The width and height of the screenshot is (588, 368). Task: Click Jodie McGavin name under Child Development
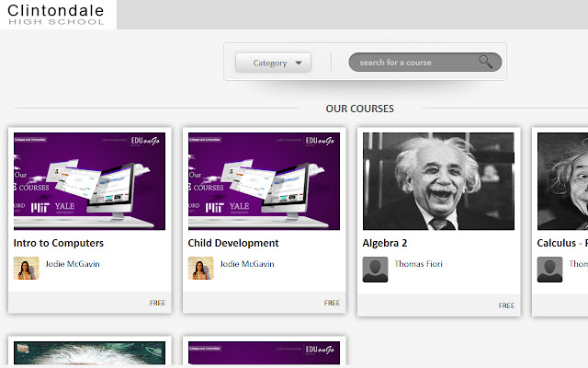[247, 264]
